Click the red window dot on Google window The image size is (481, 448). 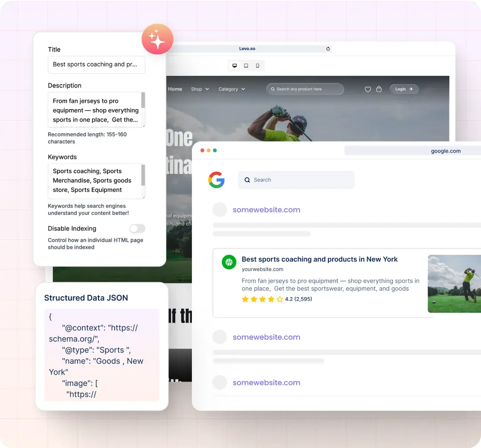point(202,150)
